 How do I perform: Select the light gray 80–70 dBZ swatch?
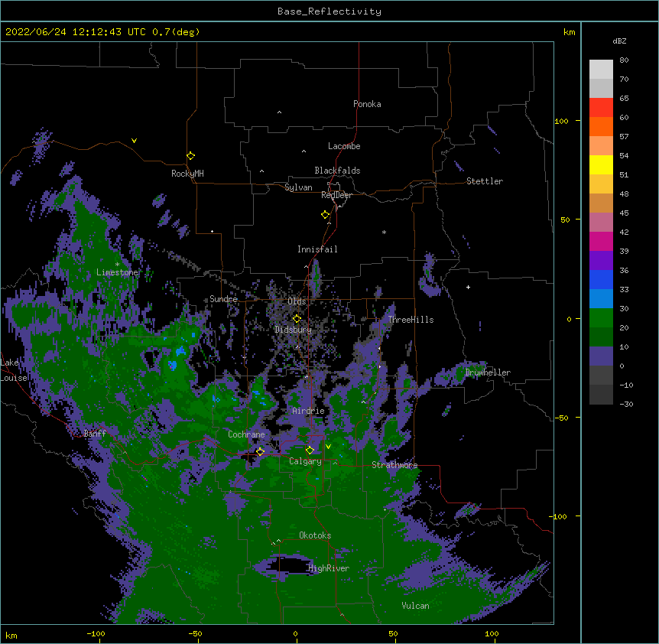[601, 70]
